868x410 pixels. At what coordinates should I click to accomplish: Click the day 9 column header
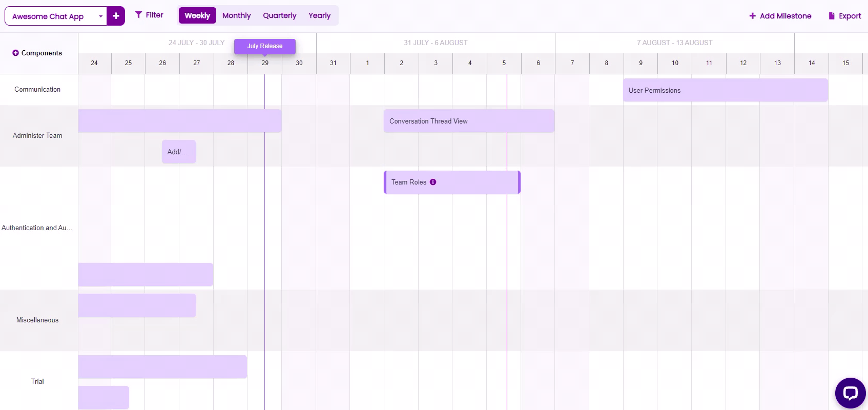(x=640, y=63)
